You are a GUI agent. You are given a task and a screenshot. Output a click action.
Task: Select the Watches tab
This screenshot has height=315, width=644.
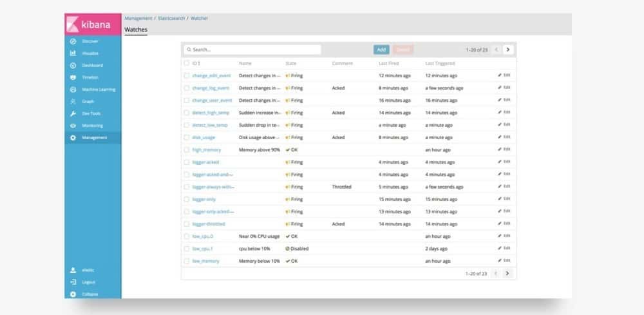(x=136, y=30)
